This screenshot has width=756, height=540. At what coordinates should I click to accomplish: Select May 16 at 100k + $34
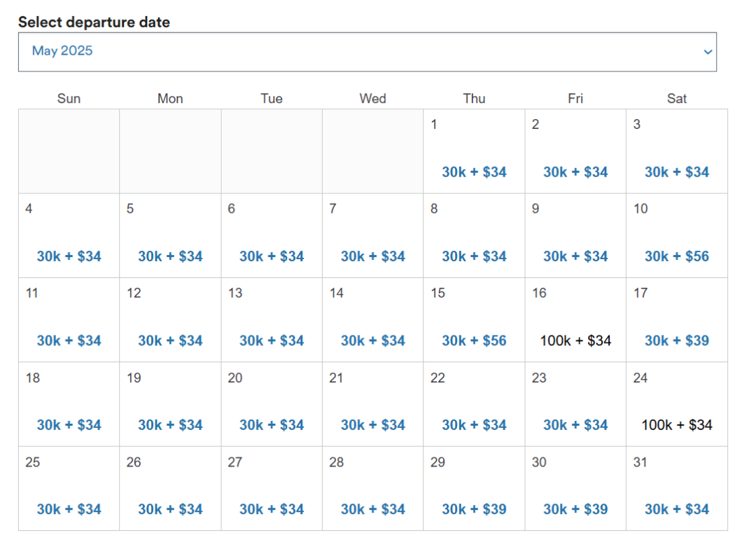click(575, 320)
